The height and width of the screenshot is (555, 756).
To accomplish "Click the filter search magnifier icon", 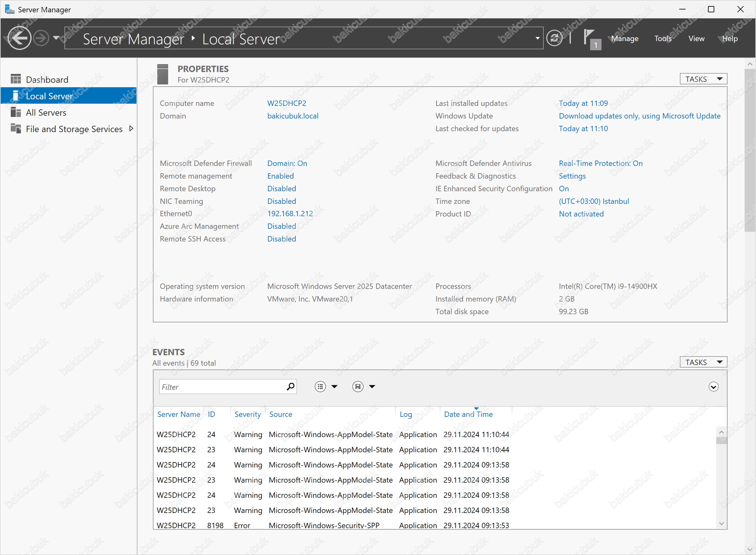I will (x=291, y=387).
